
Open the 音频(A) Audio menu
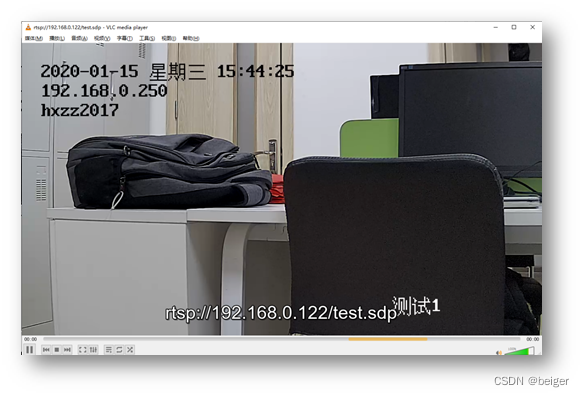79,38
